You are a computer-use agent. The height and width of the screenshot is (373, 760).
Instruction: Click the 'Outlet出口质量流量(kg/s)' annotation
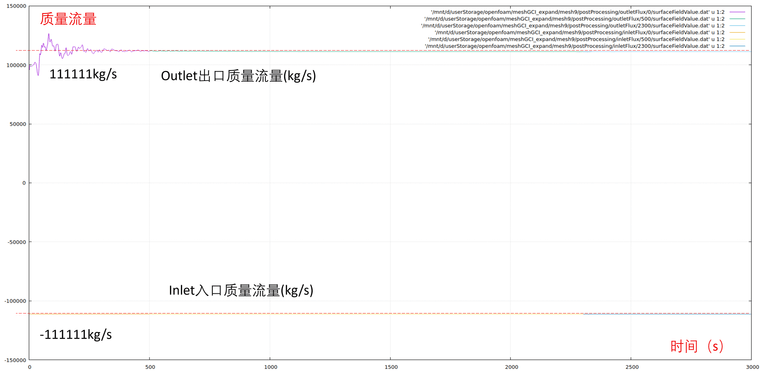238,76
